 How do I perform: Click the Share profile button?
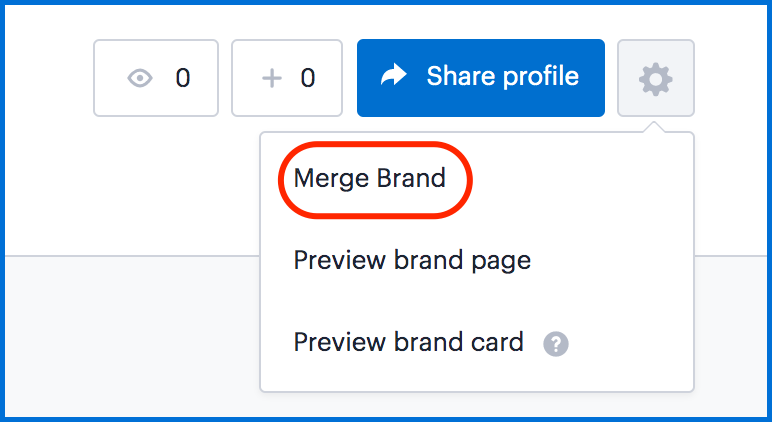click(481, 78)
